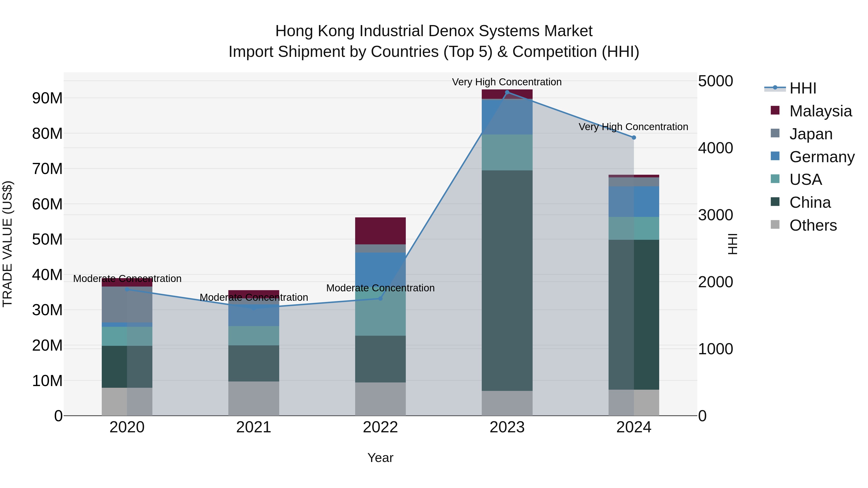Viewport: 868px width, 488px height.
Task: Click the HHI line marker for 2020
Action: (127, 289)
